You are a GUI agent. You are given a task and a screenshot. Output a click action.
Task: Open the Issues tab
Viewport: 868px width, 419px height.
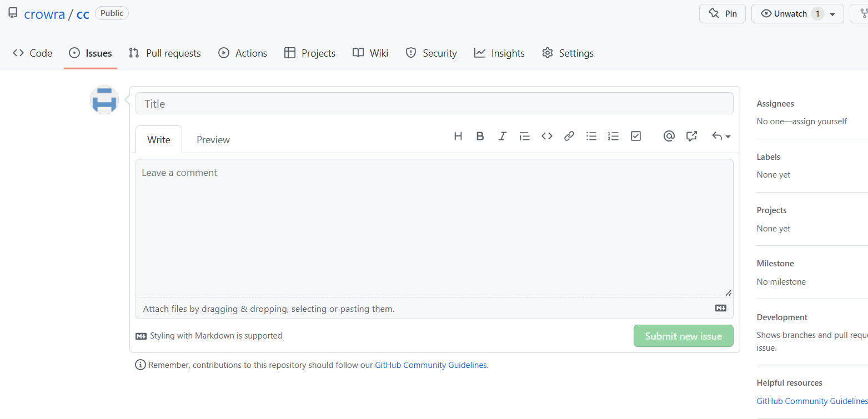(91, 53)
